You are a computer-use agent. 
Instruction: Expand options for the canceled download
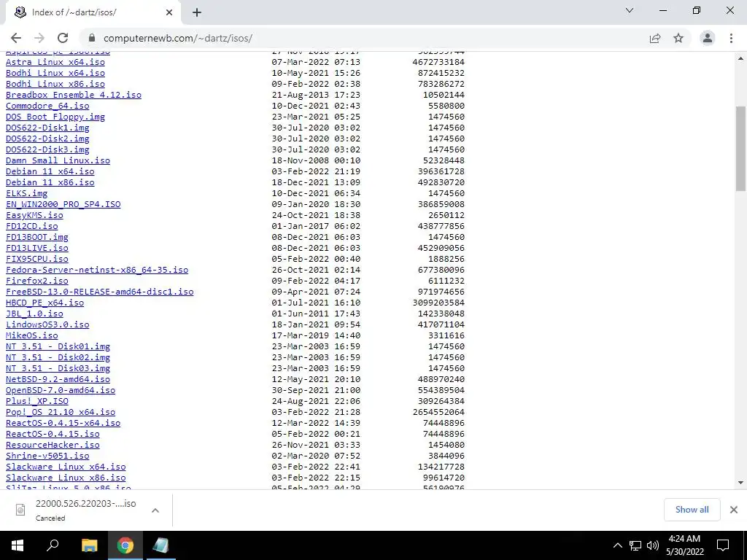coord(155,510)
